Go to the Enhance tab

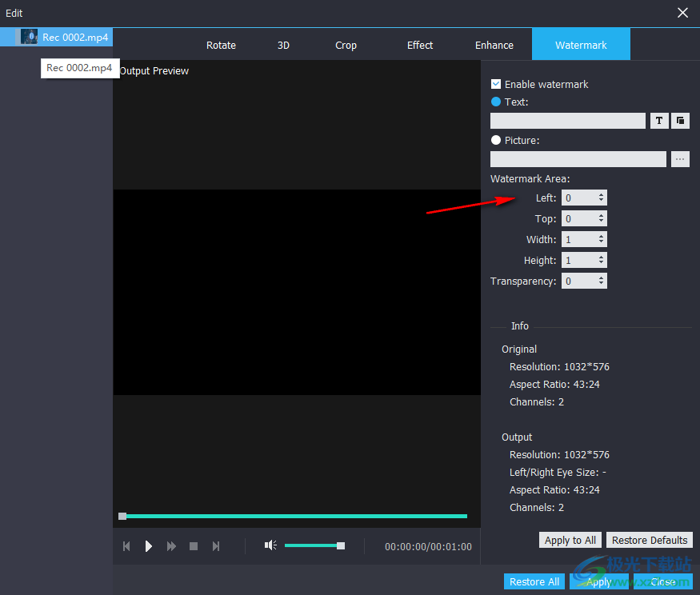pos(494,45)
